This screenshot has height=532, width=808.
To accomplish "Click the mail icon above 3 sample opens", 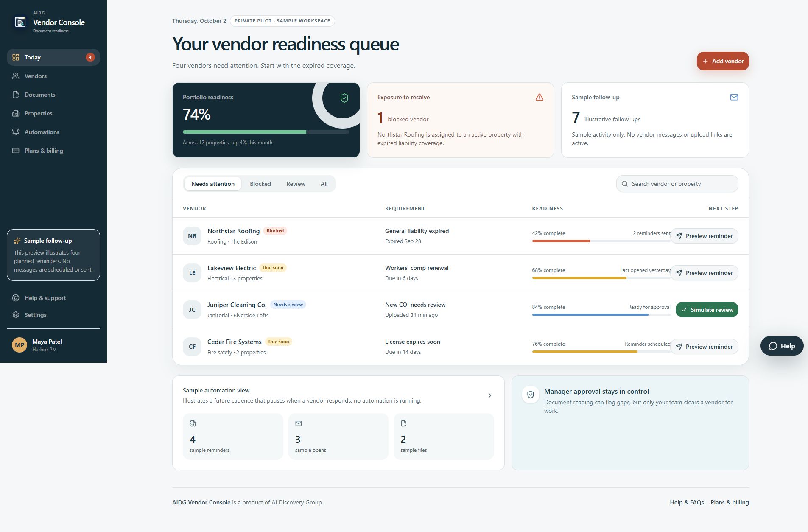I will [299, 423].
